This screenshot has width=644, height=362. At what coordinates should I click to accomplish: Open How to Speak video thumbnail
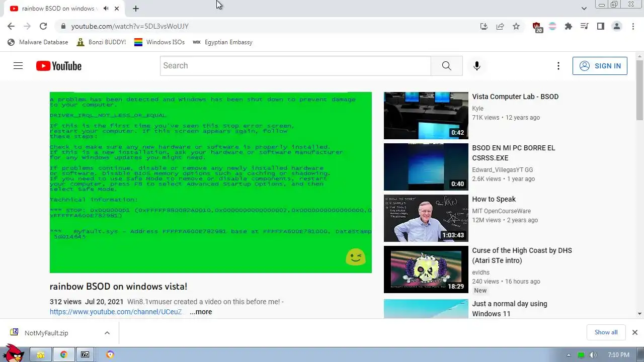[x=426, y=218]
